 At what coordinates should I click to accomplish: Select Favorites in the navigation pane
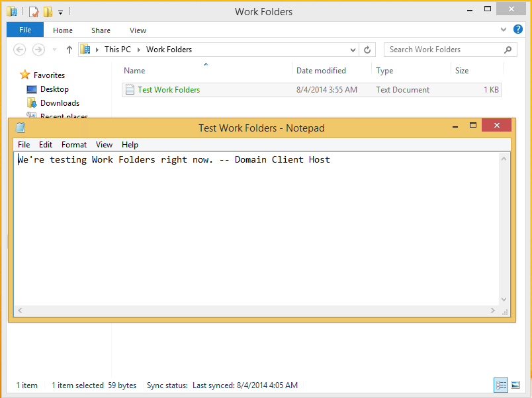click(49, 75)
